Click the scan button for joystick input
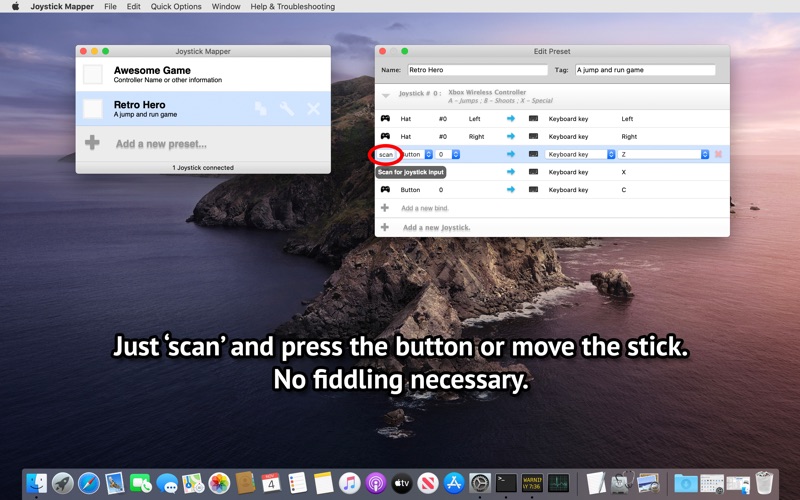Viewport: 800px width, 500px height. pos(386,155)
